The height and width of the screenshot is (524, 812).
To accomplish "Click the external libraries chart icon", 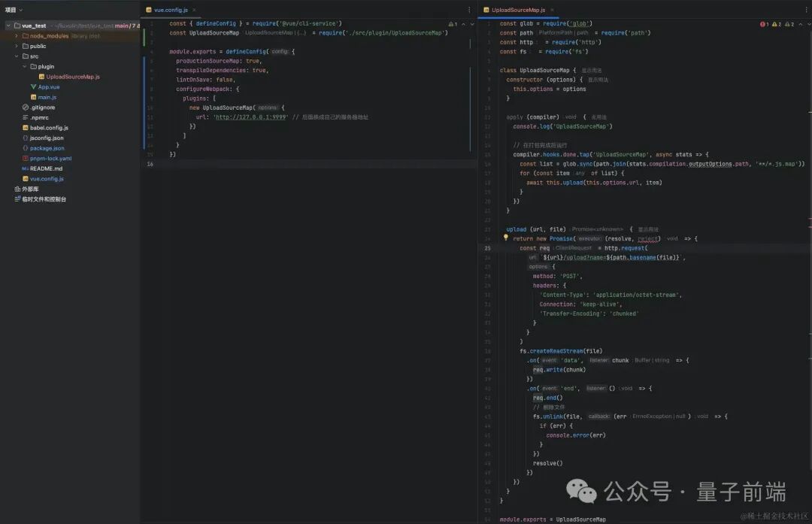I will (17, 189).
